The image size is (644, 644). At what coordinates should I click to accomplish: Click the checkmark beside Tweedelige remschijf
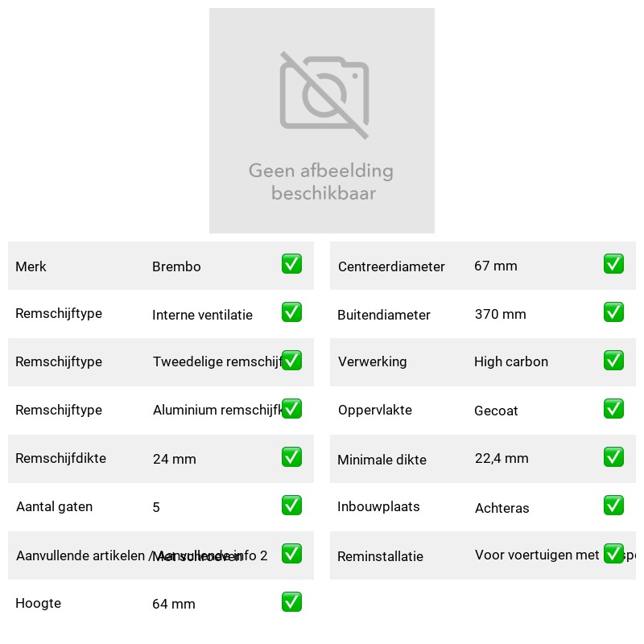(x=291, y=360)
